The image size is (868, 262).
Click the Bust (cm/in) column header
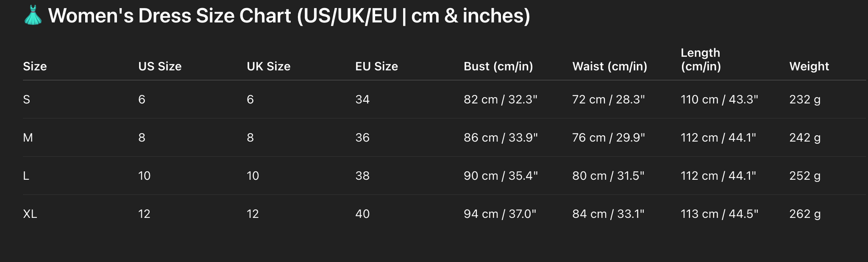[498, 67]
